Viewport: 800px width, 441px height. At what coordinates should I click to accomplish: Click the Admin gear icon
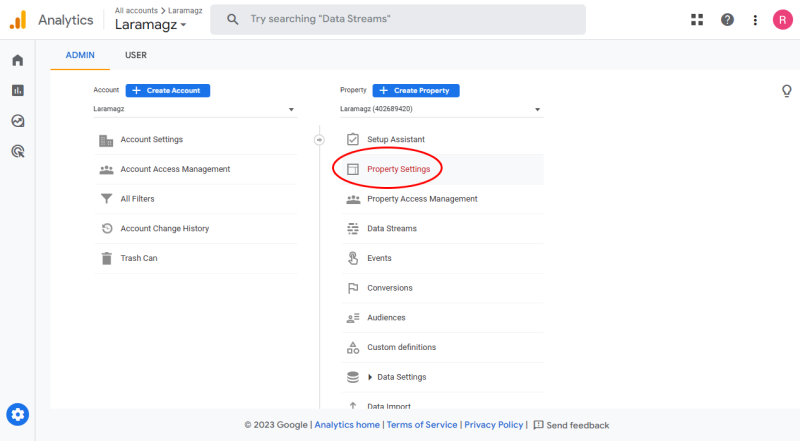pos(18,414)
